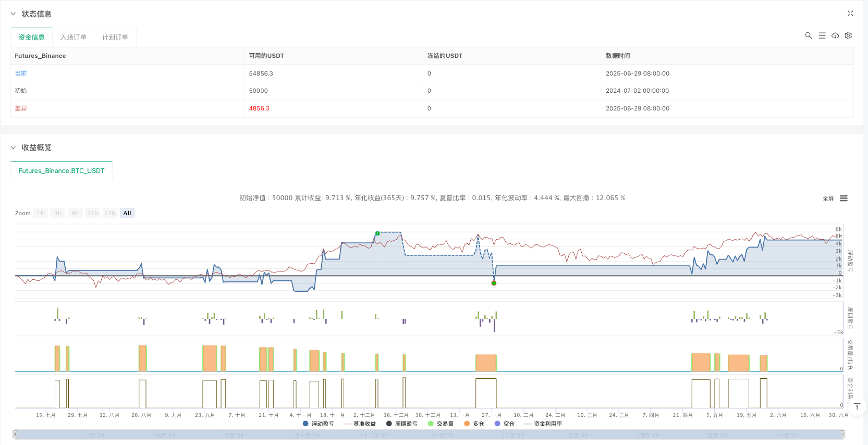Image resolution: width=868 pixels, height=445 pixels.
Task: Click the collapse arrows icon at top right
Action: pos(850,14)
